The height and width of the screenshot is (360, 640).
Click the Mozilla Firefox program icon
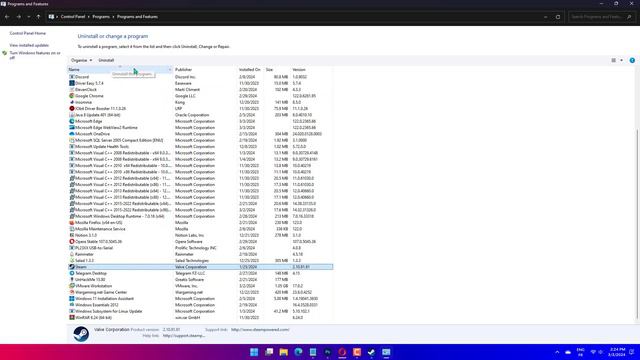[72, 222]
